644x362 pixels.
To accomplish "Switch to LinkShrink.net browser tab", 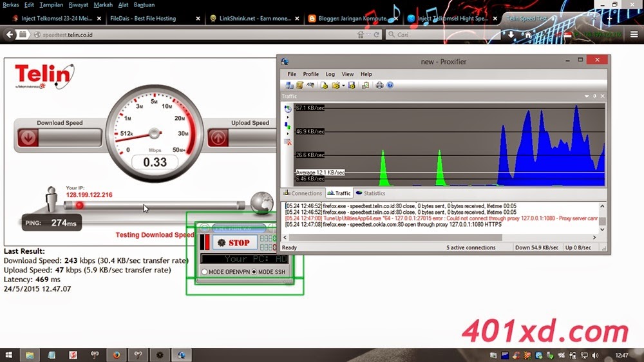I will click(x=254, y=19).
